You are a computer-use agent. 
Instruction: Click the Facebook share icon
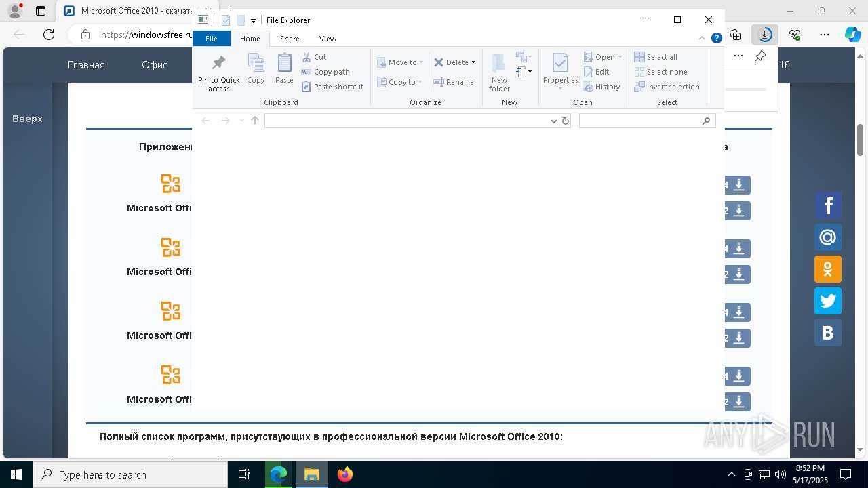point(828,205)
